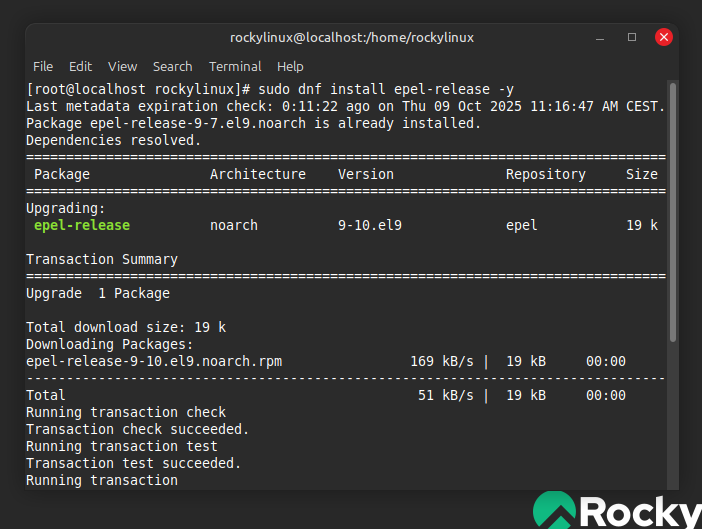Click the Running transaction last line

point(101,480)
